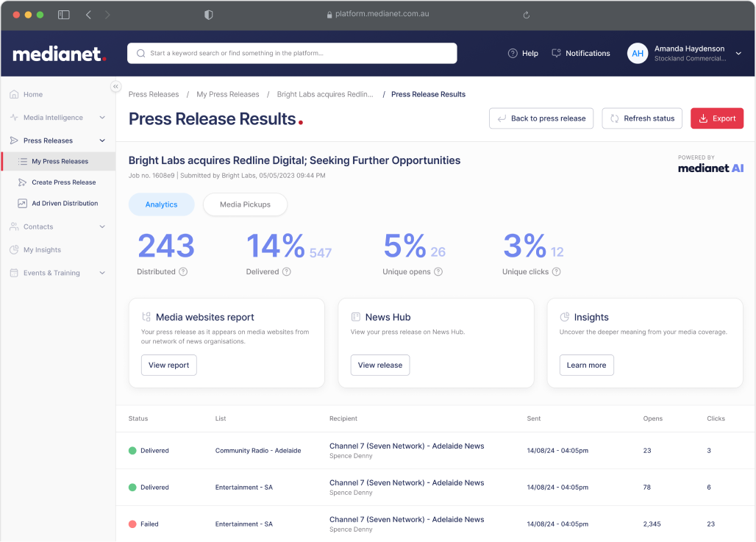Check Notifications via the bell icon
Screen dimensions: 756x542
click(x=557, y=53)
